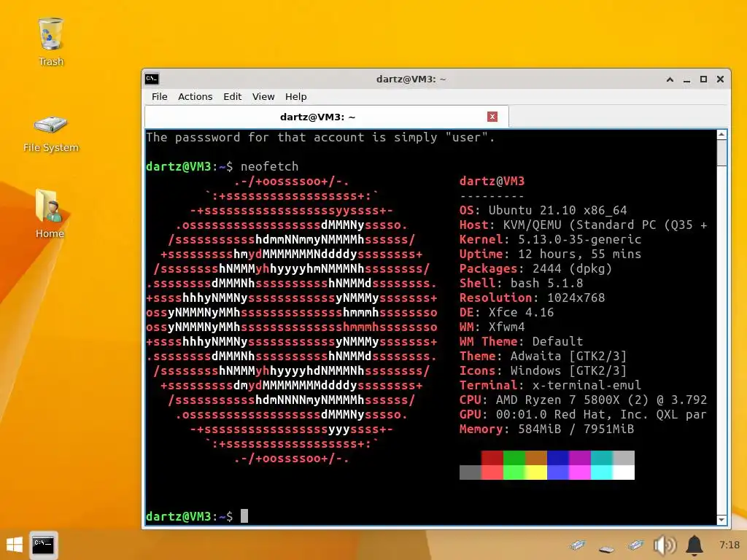747x560 pixels.
Task: Open the Help menu
Action: coord(296,97)
